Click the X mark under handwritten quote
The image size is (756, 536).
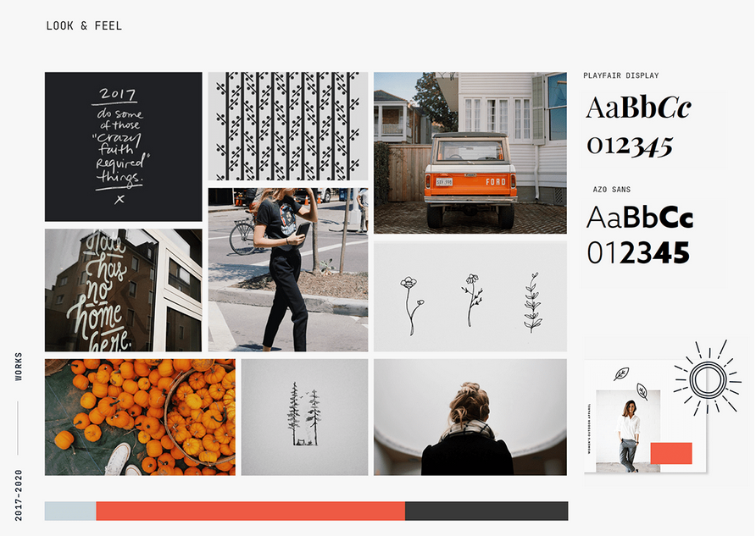pyautogui.click(x=120, y=199)
